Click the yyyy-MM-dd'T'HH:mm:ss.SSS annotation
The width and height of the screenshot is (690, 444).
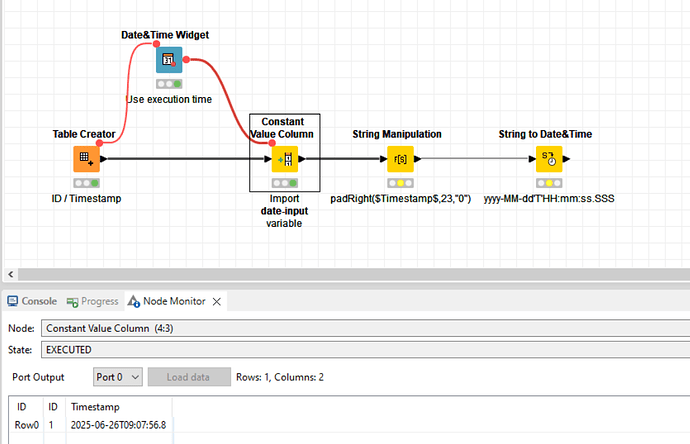(549, 198)
